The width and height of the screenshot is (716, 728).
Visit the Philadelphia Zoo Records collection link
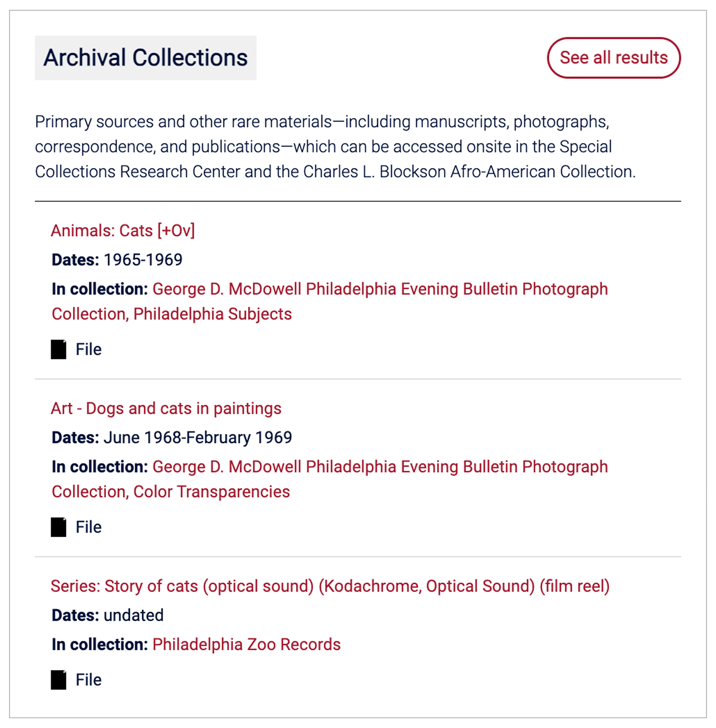pos(246,644)
